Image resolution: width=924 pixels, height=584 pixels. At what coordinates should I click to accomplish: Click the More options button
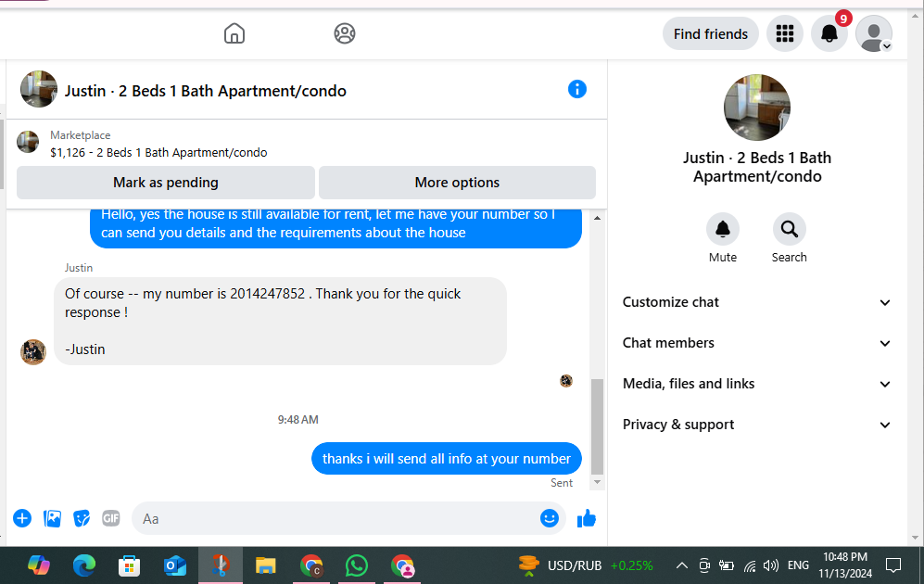457,183
